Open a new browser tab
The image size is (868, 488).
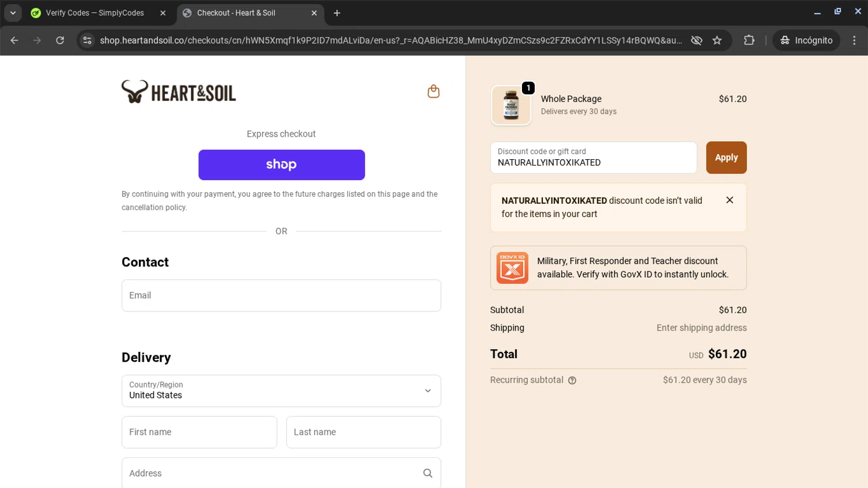pos(337,13)
